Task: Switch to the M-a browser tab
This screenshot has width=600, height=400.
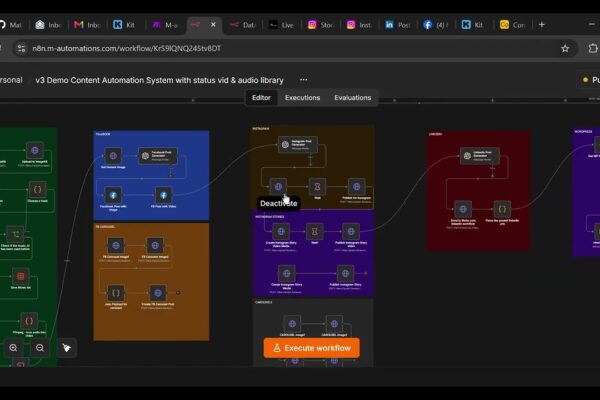Action: point(165,25)
